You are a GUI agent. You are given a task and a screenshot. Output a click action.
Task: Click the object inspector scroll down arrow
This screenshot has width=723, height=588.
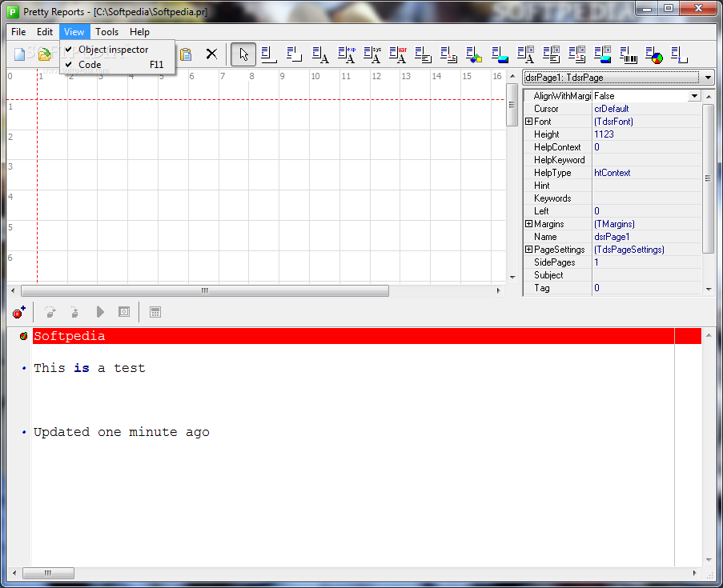709,289
